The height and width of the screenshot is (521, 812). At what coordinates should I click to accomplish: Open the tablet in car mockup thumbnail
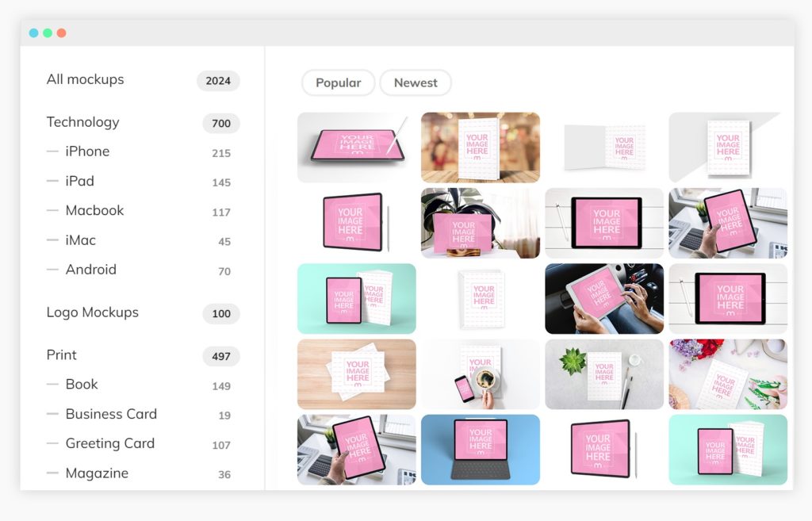coord(604,298)
